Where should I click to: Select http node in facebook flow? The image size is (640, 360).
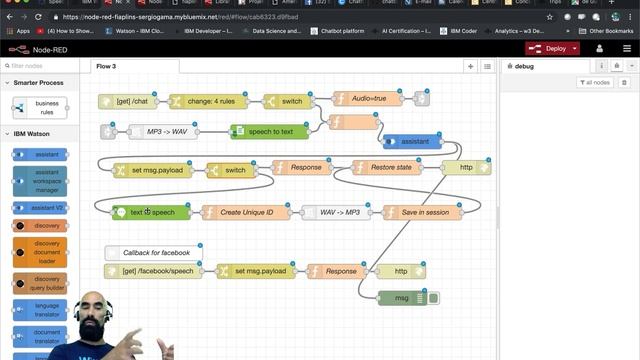pos(401,271)
